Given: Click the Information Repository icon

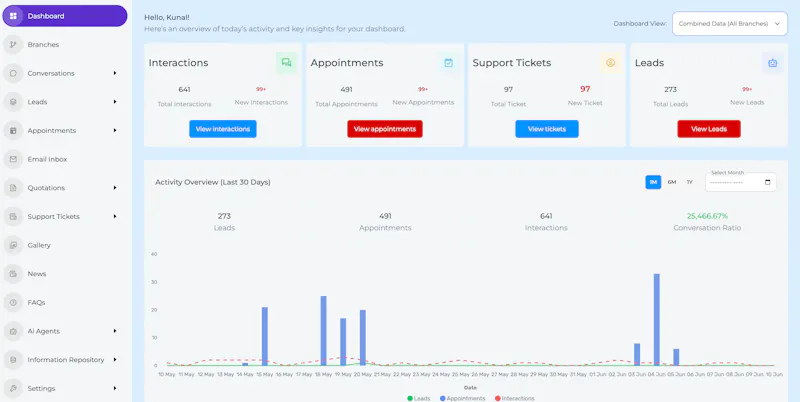Looking at the screenshot, I should tap(13, 360).
